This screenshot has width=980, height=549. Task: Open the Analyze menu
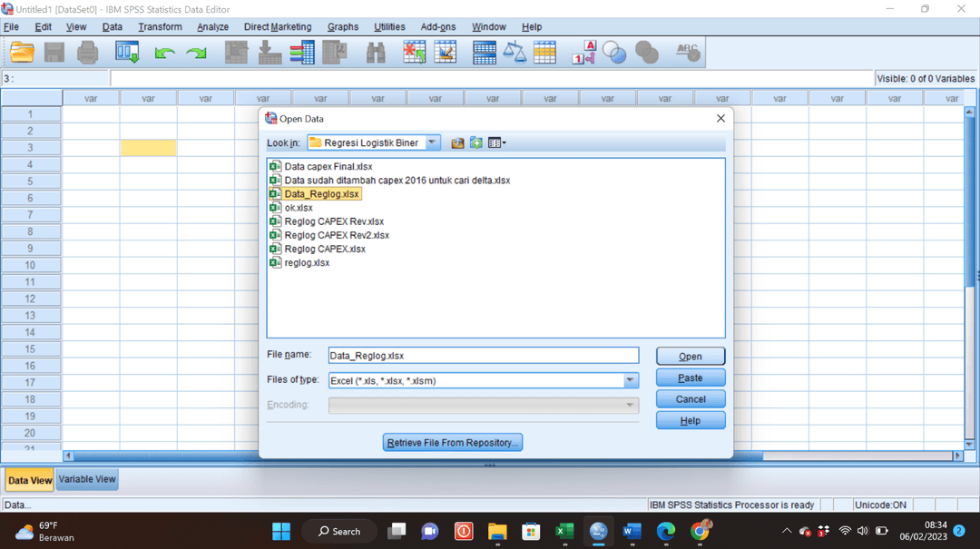click(x=212, y=27)
